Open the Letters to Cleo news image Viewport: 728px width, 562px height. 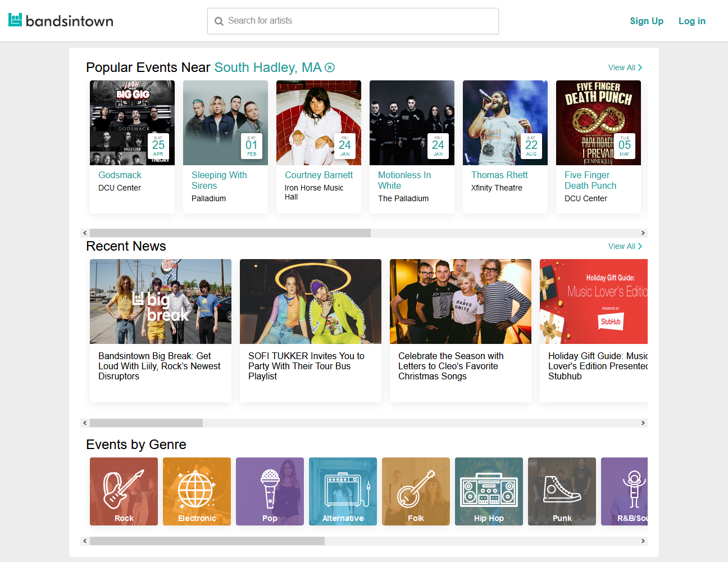(461, 301)
